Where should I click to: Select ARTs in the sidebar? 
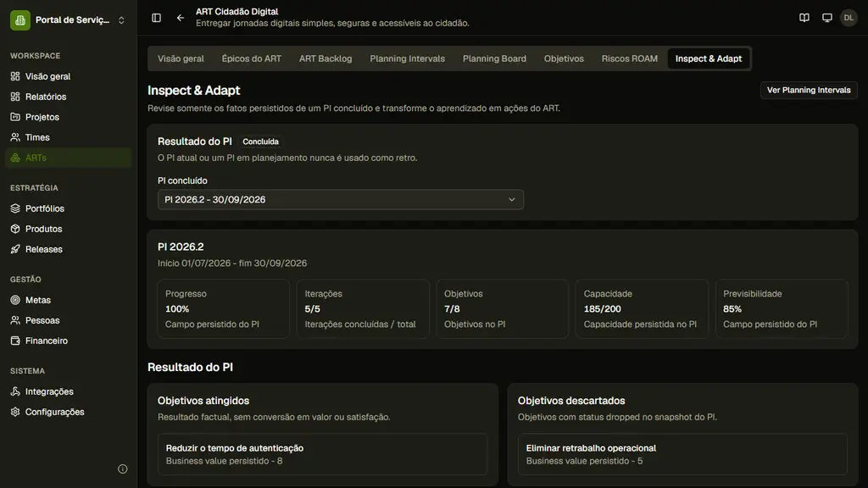click(69, 158)
